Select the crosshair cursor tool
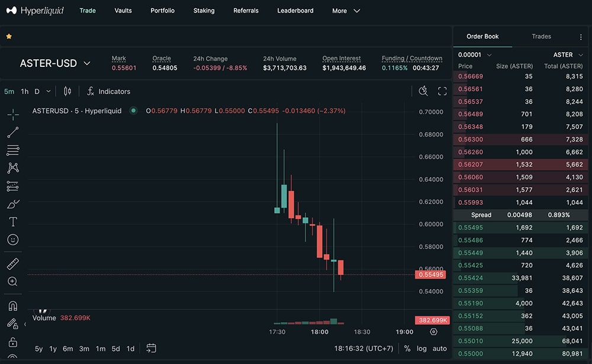 (x=13, y=114)
